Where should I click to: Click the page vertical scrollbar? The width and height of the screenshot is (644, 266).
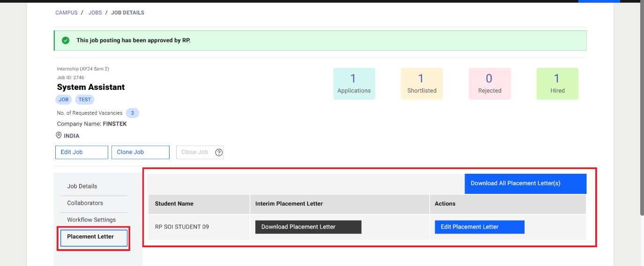click(x=641, y=108)
